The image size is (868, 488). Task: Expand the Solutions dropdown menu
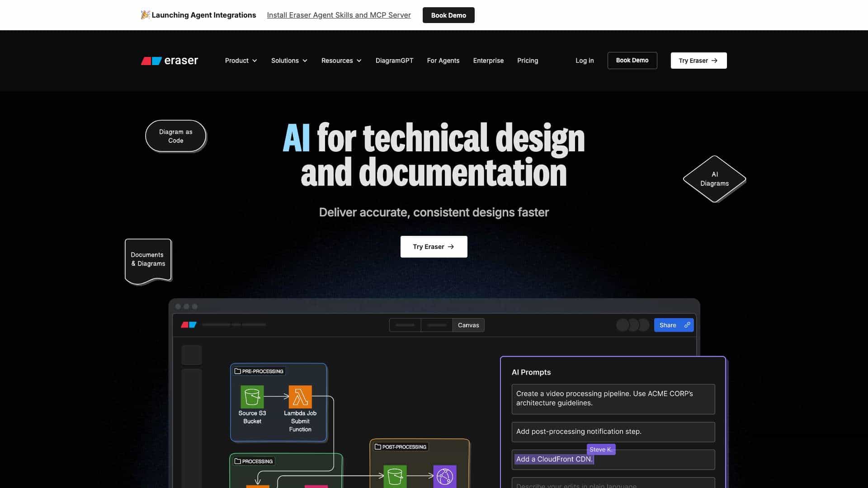tap(289, 61)
